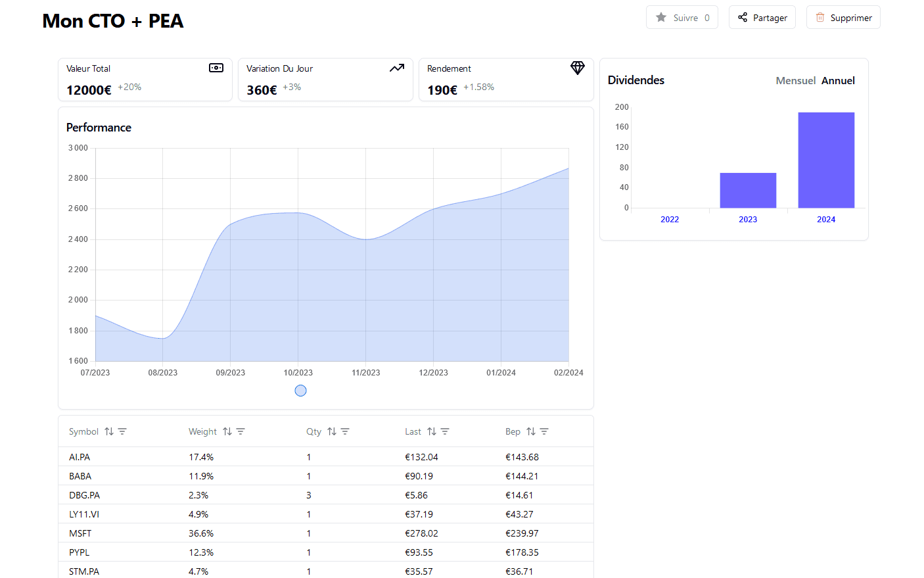The width and height of the screenshot is (924, 578).
Task: Open the Qty column filter
Action: click(345, 431)
